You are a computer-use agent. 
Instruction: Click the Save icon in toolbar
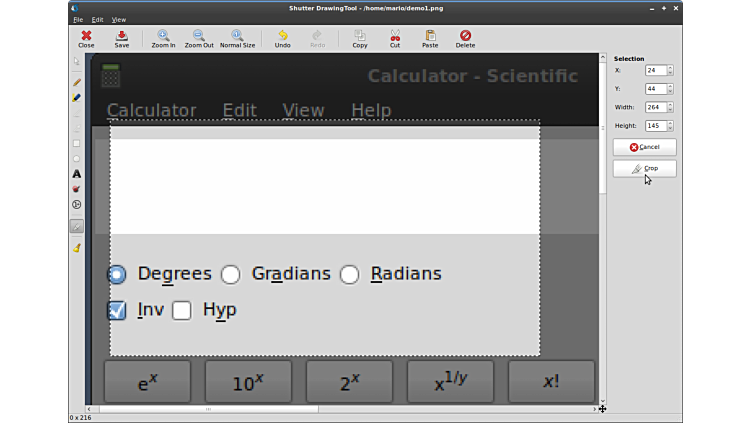point(121,38)
